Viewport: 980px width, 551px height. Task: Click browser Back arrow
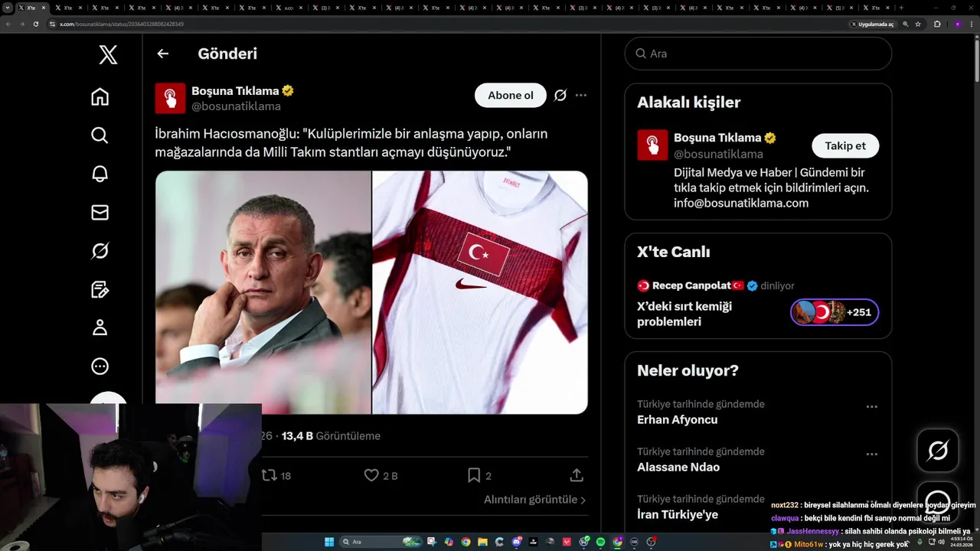(8, 24)
